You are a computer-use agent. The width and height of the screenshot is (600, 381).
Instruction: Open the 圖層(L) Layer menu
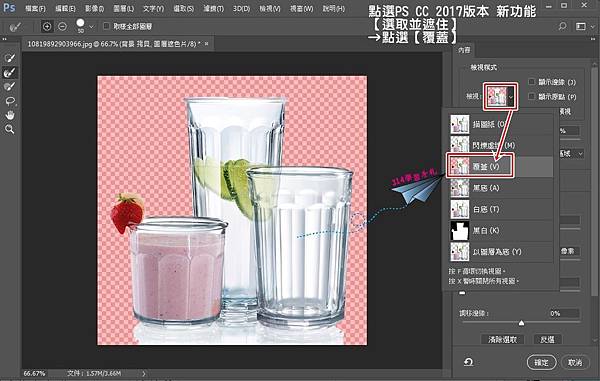[x=124, y=8]
